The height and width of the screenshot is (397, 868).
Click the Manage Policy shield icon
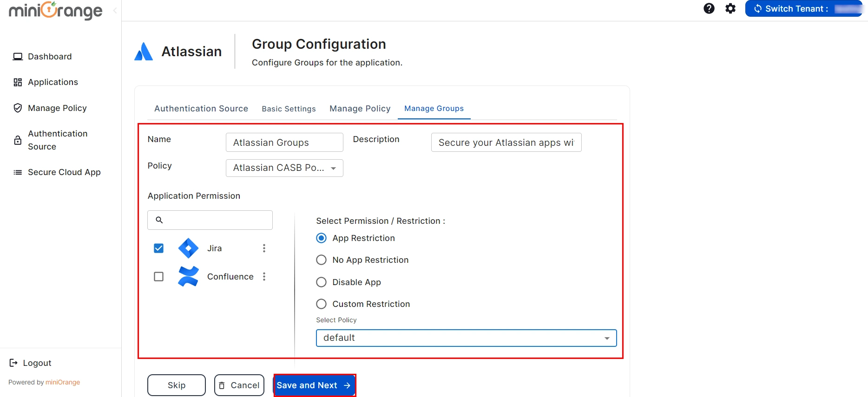18,108
